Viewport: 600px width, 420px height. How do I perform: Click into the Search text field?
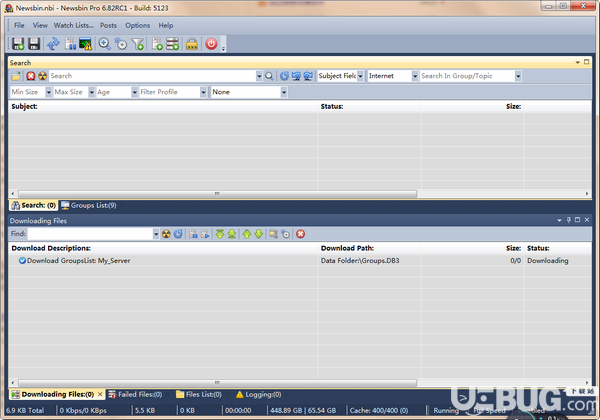click(x=152, y=76)
